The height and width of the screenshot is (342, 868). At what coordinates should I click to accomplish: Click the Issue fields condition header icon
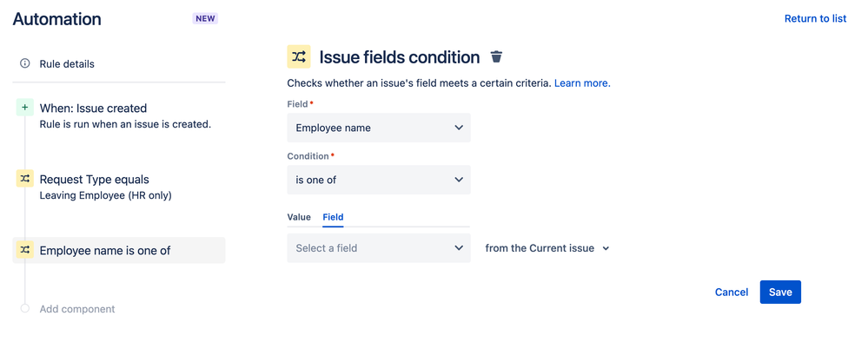click(299, 56)
